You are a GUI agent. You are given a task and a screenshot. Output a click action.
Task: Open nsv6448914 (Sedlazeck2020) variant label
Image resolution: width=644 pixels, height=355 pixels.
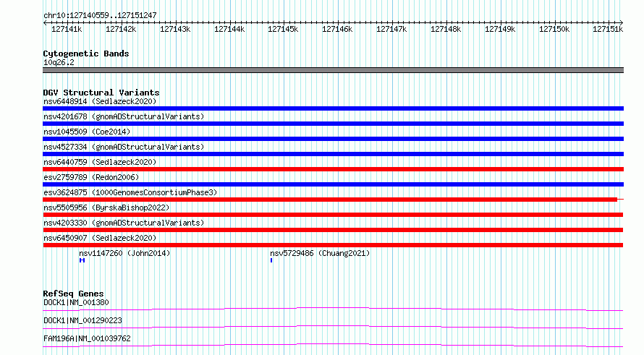click(100, 101)
